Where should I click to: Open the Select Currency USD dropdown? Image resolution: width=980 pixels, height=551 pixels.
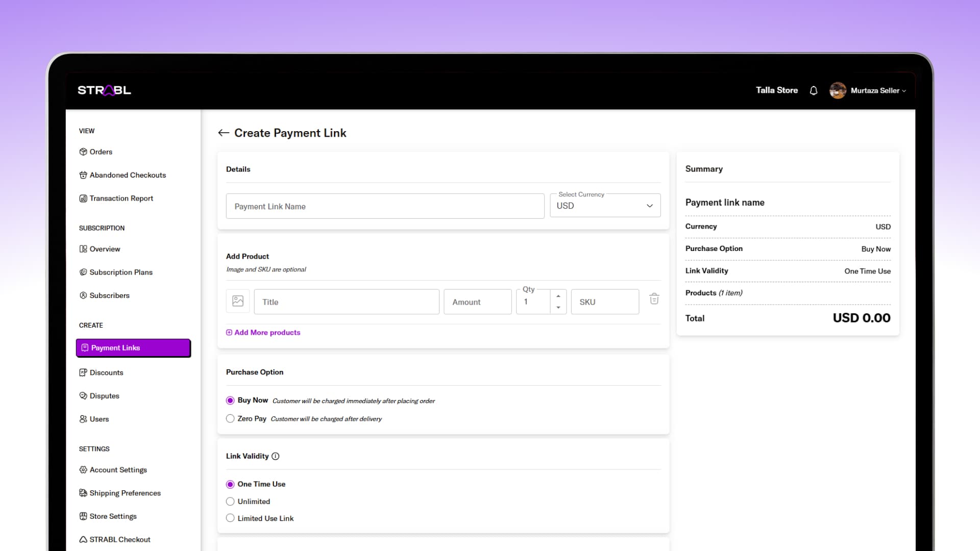605,206
